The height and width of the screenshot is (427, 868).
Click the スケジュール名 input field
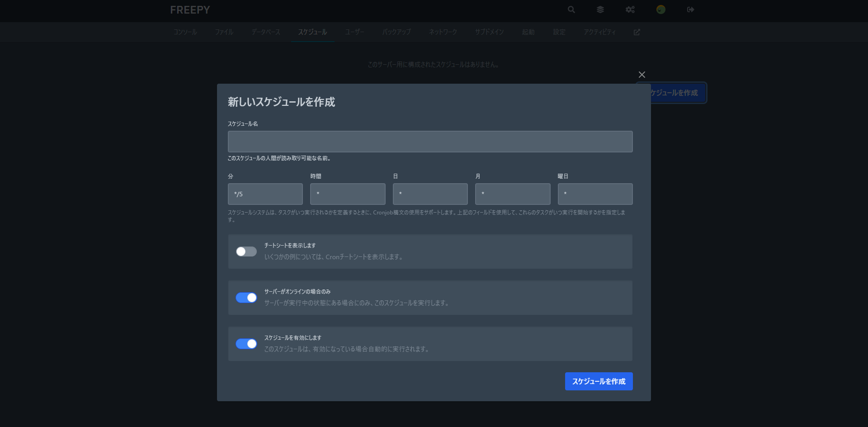(x=430, y=141)
